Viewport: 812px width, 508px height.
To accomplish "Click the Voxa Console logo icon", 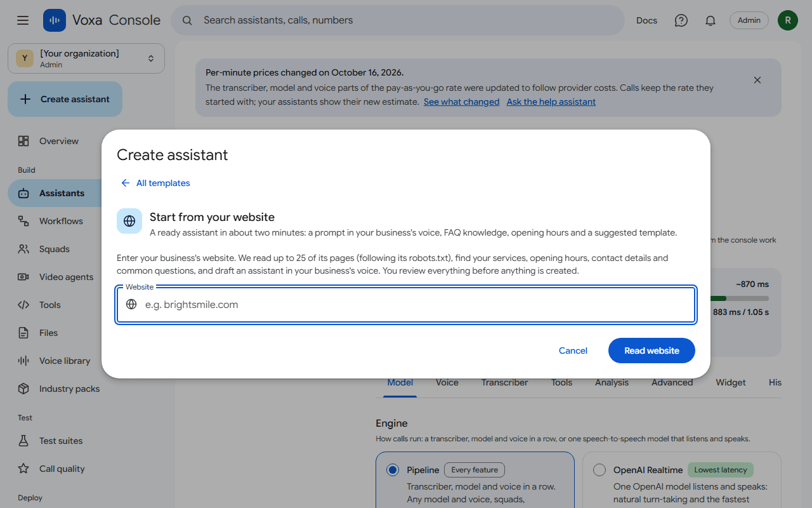I will click(55, 20).
